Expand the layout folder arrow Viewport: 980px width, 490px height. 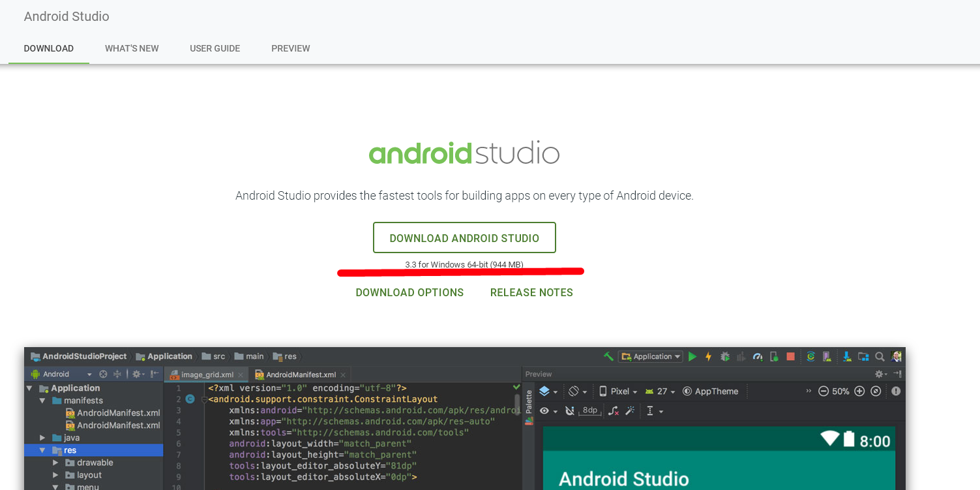55,475
